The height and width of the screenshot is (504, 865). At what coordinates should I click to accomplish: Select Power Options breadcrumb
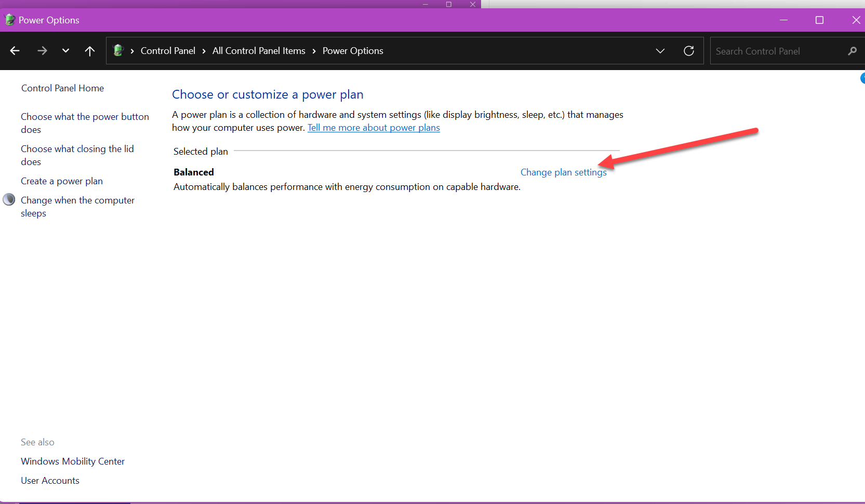(353, 50)
